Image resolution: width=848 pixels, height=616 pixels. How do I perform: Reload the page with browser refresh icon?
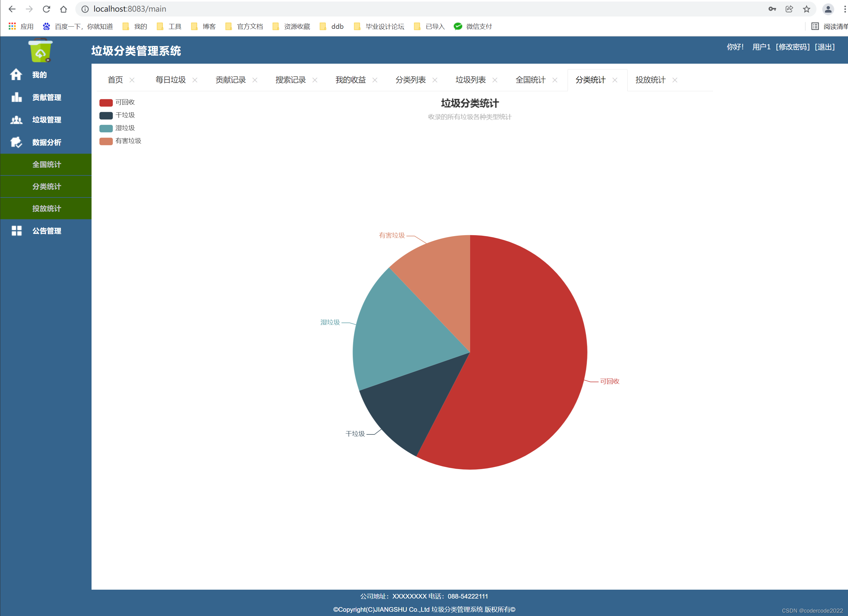(46, 9)
